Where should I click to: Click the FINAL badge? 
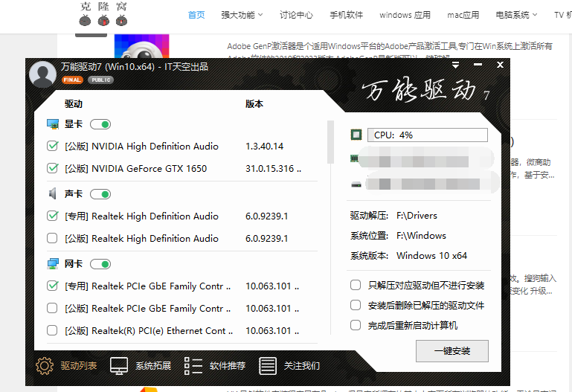click(x=72, y=80)
